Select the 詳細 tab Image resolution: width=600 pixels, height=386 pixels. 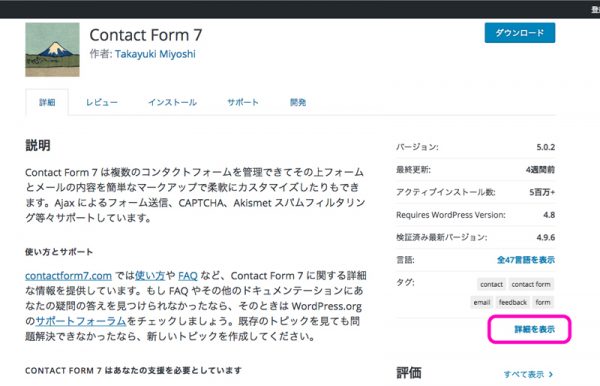pos(47,102)
